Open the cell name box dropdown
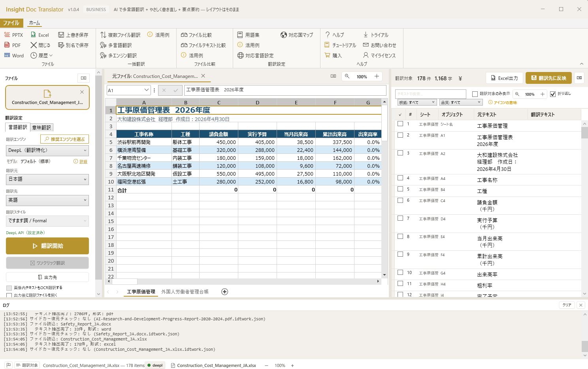Viewport: 588px width, 369px height. tap(147, 90)
